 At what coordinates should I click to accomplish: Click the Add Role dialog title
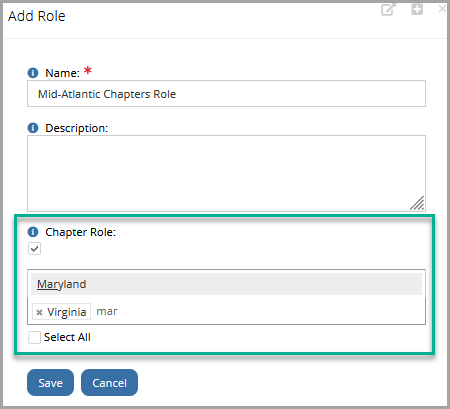(37, 16)
